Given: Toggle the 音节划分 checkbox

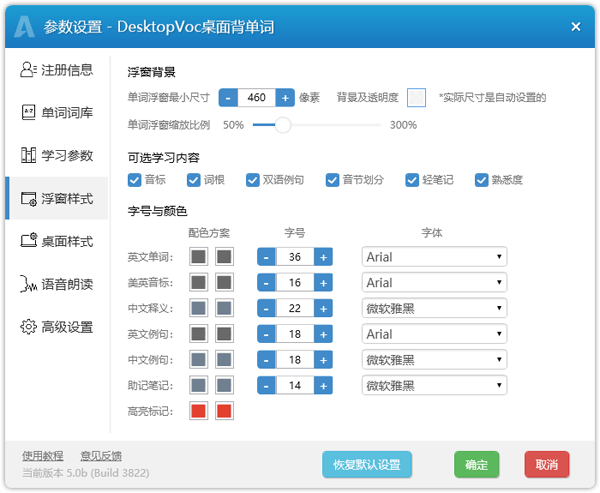Looking at the screenshot, I should [x=332, y=180].
